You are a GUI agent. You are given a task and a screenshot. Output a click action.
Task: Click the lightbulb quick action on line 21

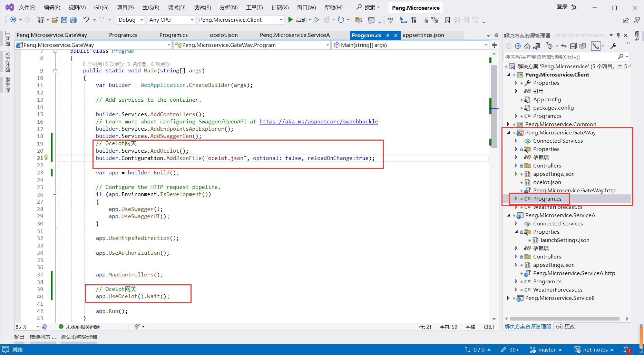tap(46, 158)
